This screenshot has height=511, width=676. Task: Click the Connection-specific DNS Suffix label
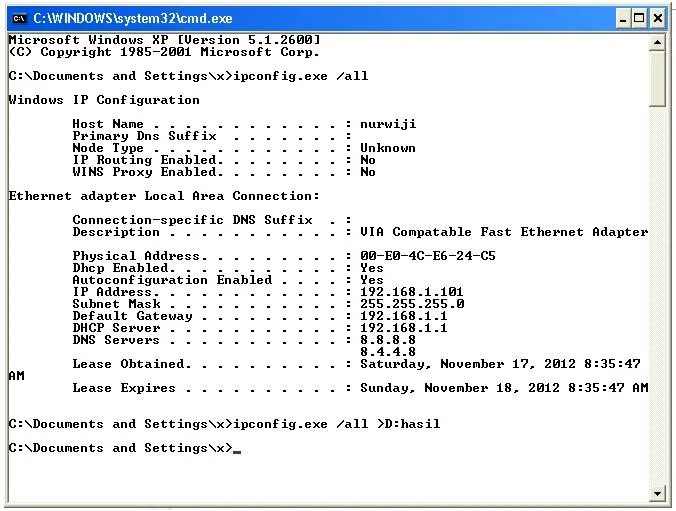[192, 220]
